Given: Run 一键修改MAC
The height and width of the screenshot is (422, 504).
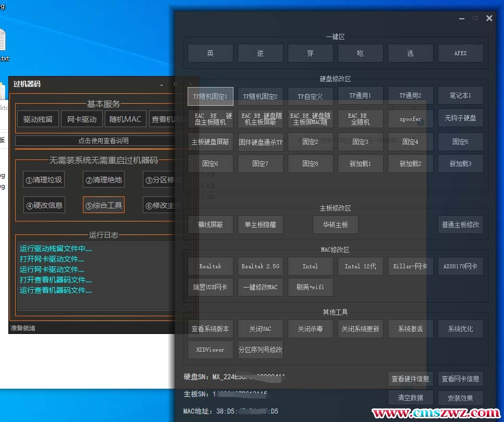Looking at the screenshot, I should coord(260,287).
